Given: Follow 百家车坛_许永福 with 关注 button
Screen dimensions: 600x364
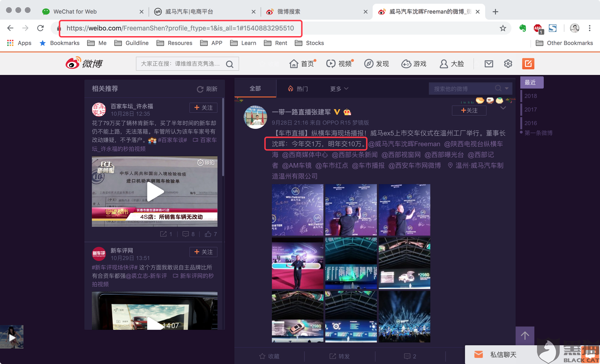Looking at the screenshot, I should [x=203, y=108].
